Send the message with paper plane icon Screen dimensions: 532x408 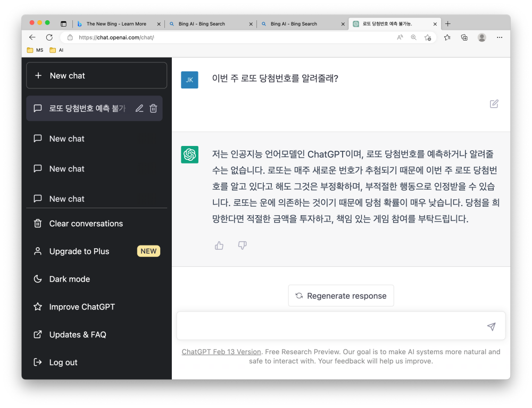pyautogui.click(x=491, y=327)
